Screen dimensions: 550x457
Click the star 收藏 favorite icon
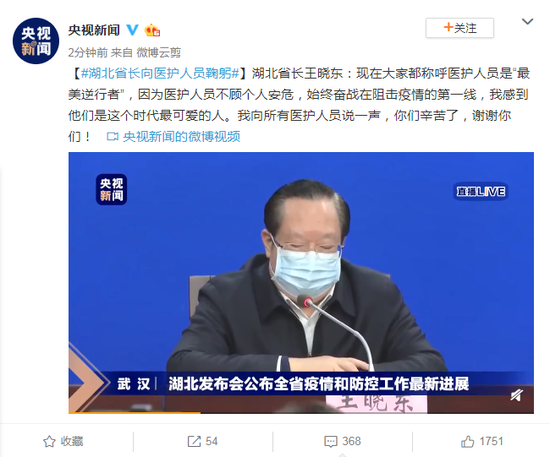49,441
